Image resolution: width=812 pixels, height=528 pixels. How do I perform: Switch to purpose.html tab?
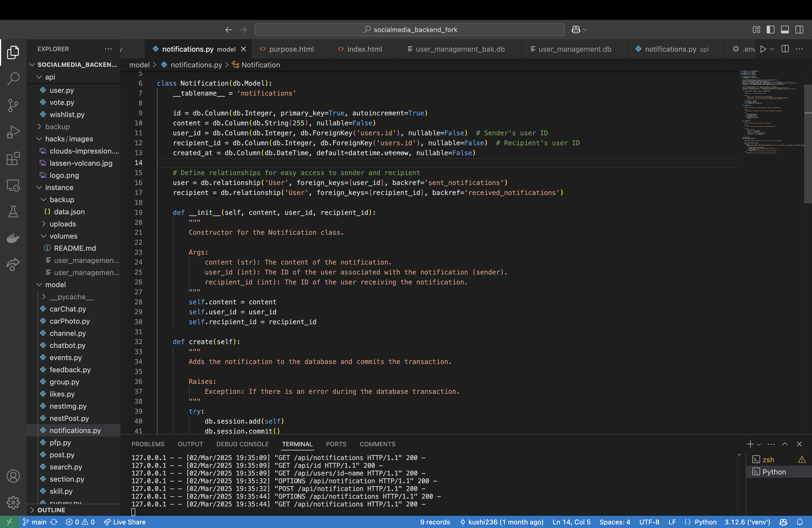click(291, 49)
